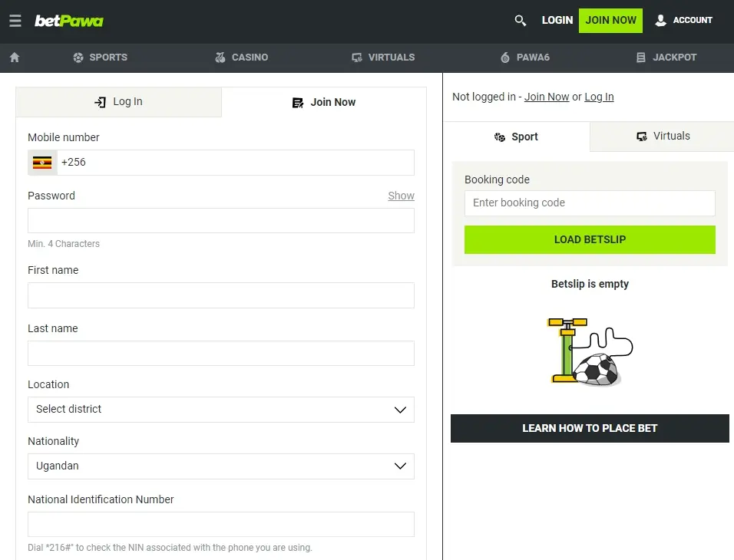Open the JACKPOT menu item
This screenshot has height=560, width=734.
coord(666,57)
